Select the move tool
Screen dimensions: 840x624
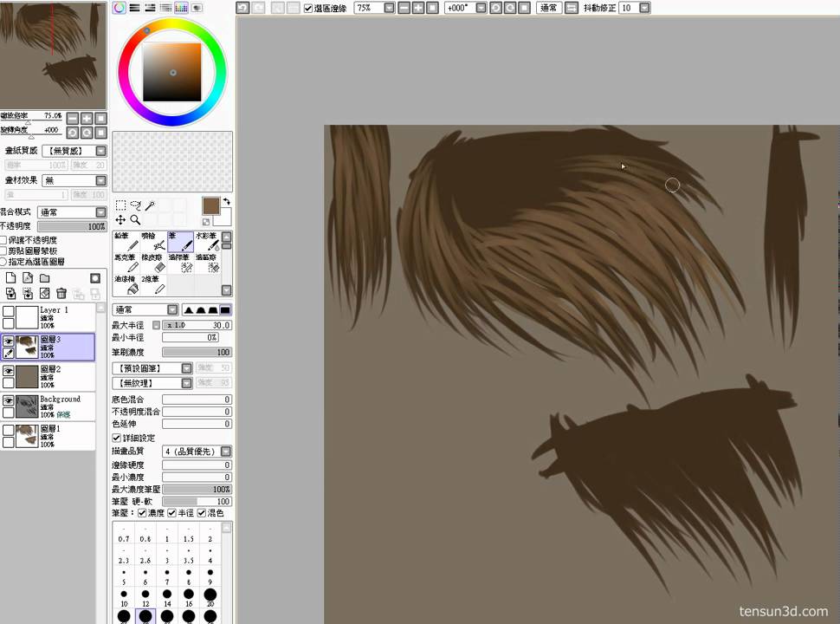click(120, 220)
